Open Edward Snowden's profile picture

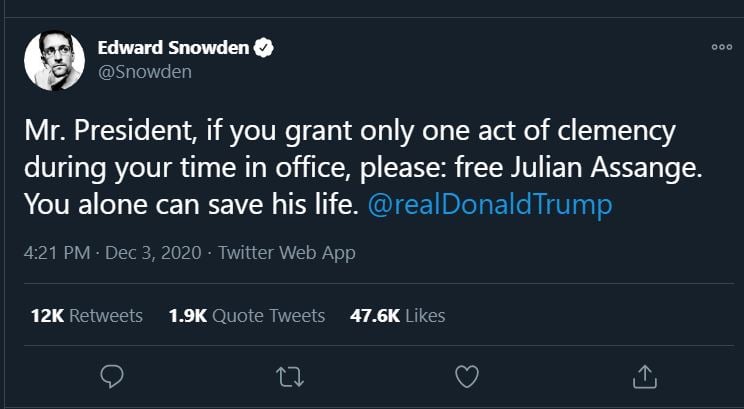(x=54, y=61)
